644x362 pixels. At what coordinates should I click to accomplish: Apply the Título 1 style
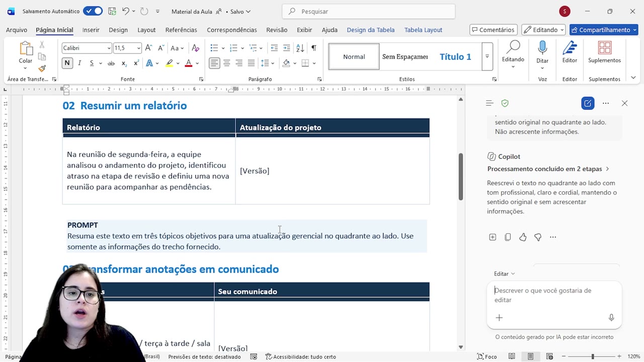tap(455, 57)
